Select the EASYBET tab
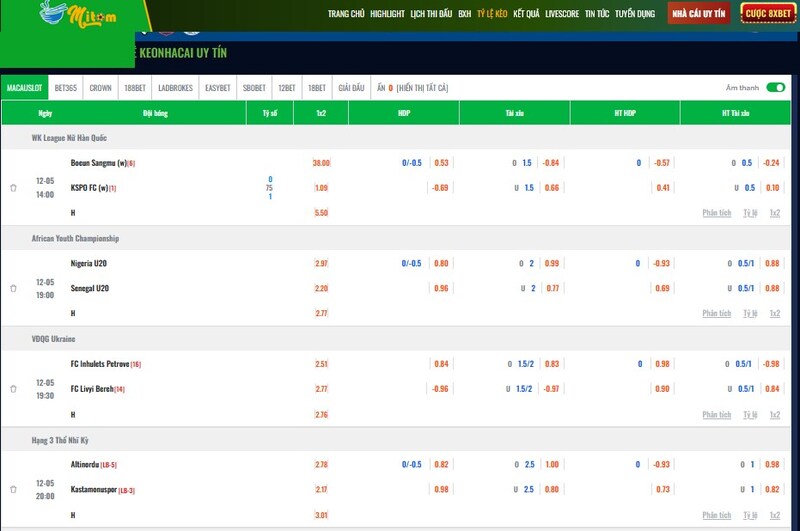This screenshot has height=531, width=800. point(218,88)
